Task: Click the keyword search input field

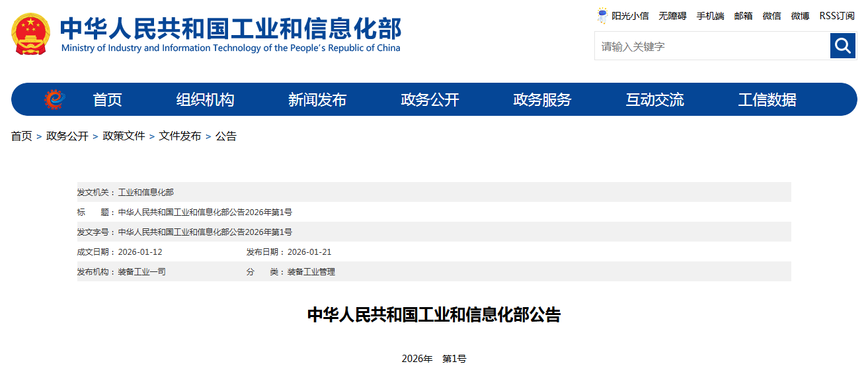Action: coord(712,46)
